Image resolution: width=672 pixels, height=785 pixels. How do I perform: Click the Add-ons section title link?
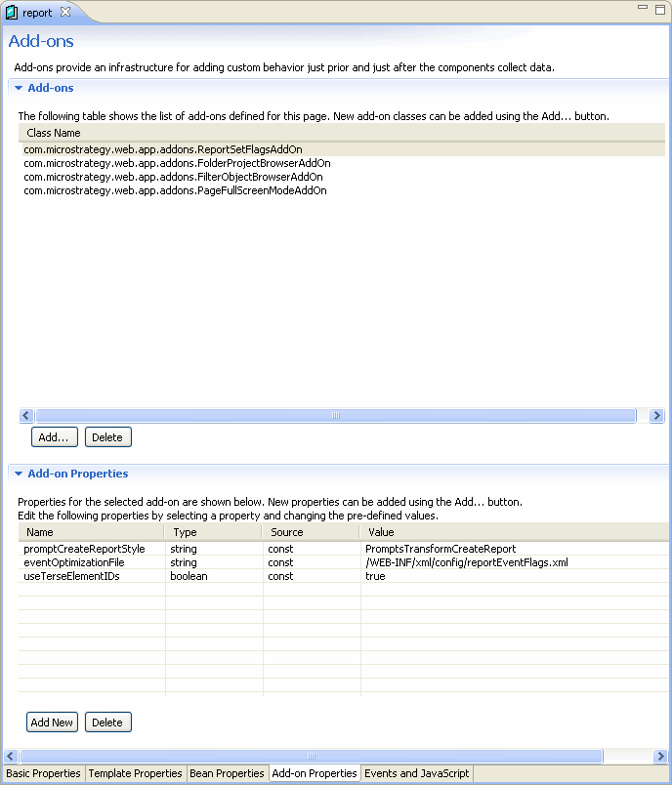click(51, 88)
